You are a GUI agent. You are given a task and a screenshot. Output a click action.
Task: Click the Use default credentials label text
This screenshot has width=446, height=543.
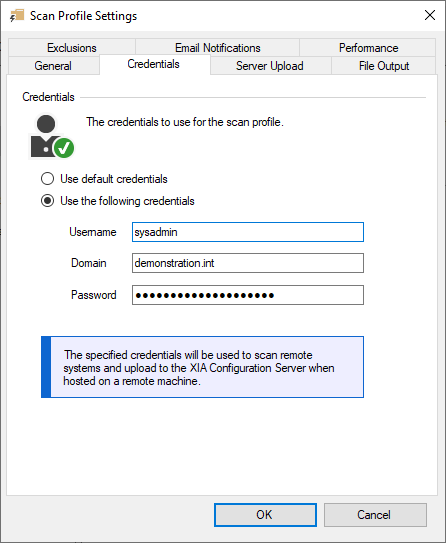coord(114,179)
